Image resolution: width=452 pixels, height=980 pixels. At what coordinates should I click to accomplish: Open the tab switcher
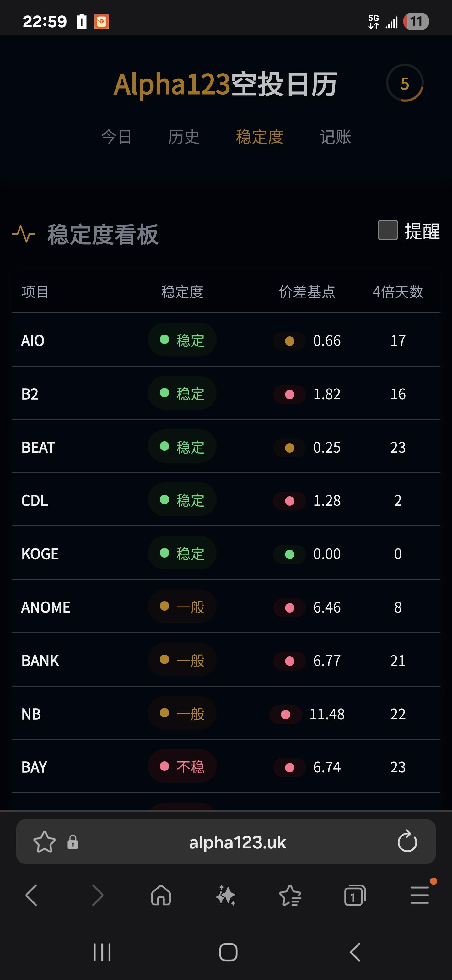[x=355, y=895]
